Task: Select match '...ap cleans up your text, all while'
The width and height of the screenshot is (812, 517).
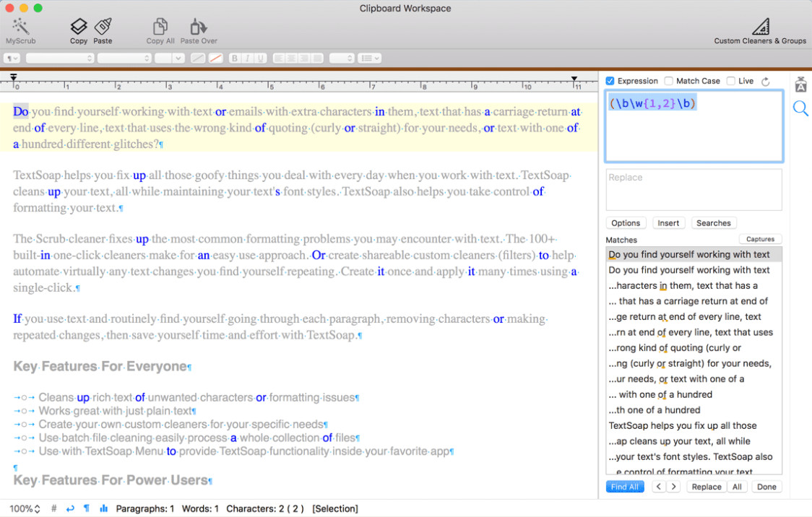Action: click(x=694, y=441)
